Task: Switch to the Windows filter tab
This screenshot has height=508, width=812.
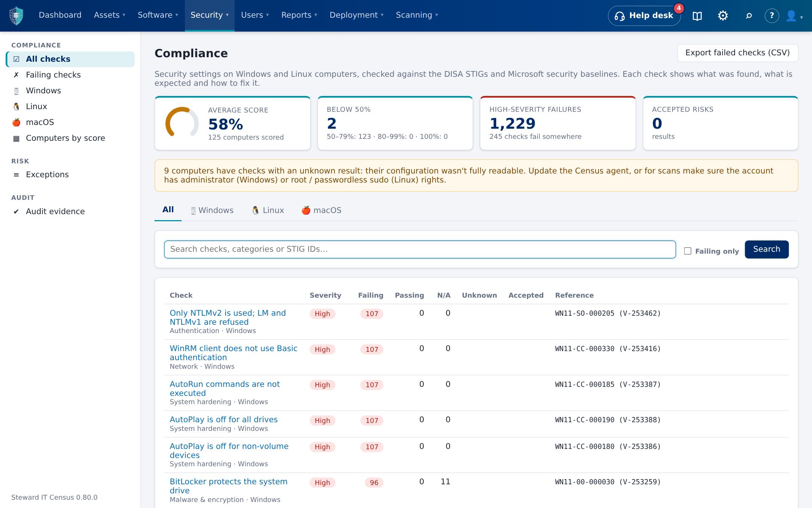Action: point(212,210)
